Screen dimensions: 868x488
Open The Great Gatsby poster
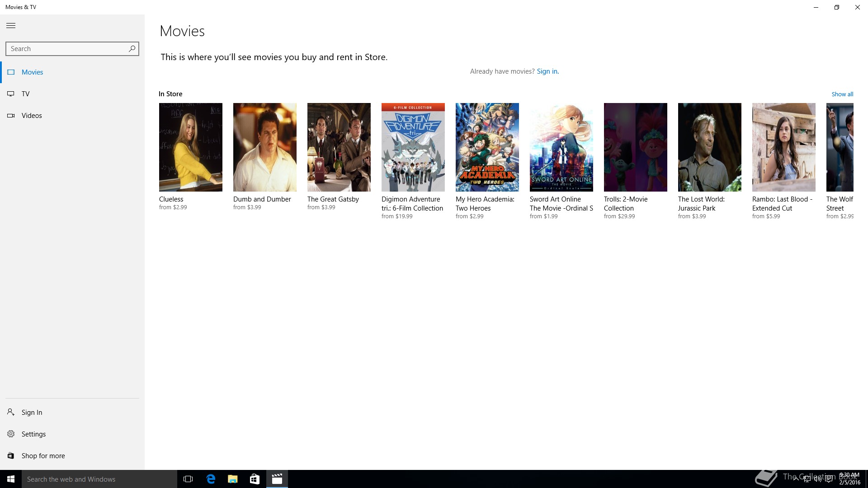tap(339, 147)
